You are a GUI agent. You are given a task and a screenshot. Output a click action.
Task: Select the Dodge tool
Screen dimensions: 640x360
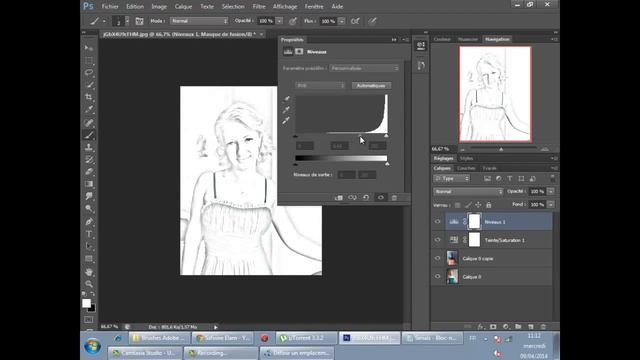(89, 209)
